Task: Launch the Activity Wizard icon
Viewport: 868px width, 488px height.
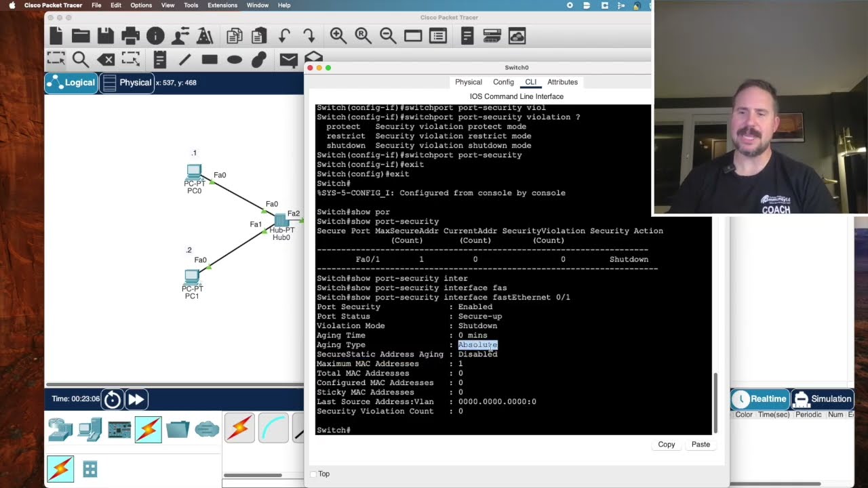Action: [205, 36]
